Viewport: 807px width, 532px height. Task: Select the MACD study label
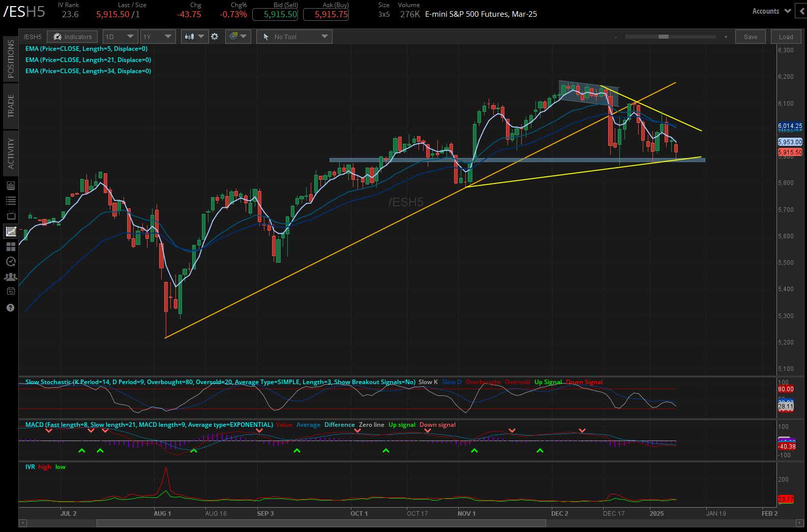coord(149,425)
